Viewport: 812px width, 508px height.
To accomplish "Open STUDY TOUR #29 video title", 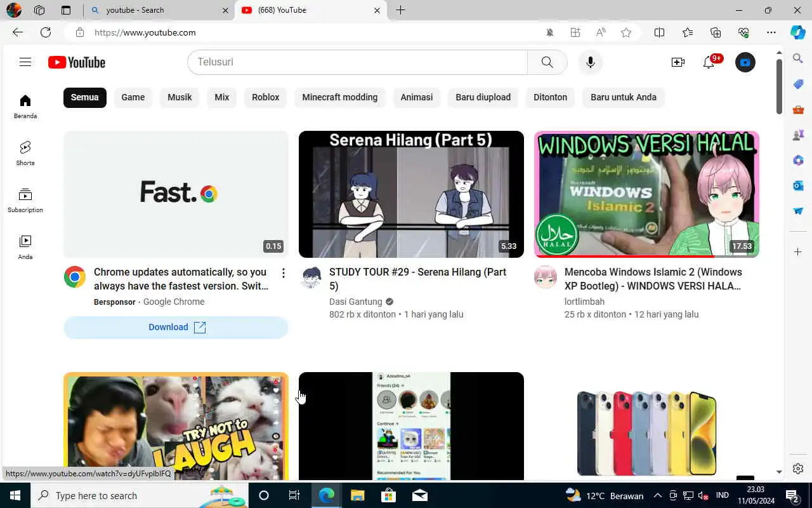I will point(417,279).
